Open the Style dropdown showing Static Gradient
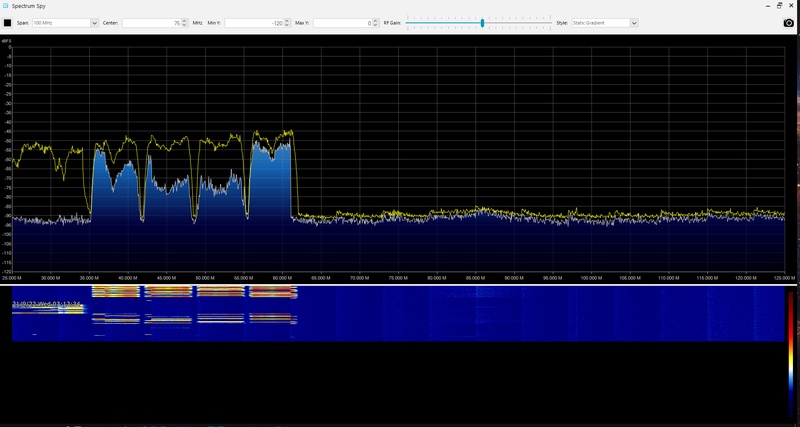Screen dimensions: 800x427 click(x=604, y=23)
